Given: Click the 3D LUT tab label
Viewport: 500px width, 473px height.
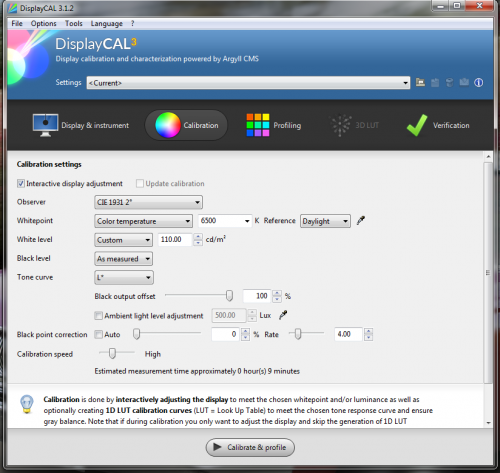Looking at the screenshot, I should [x=367, y=125].
